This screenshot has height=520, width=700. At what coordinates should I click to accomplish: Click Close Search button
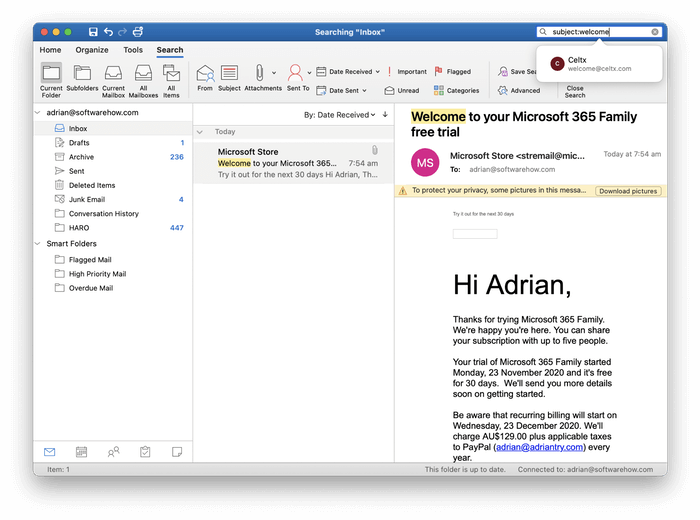575,92
